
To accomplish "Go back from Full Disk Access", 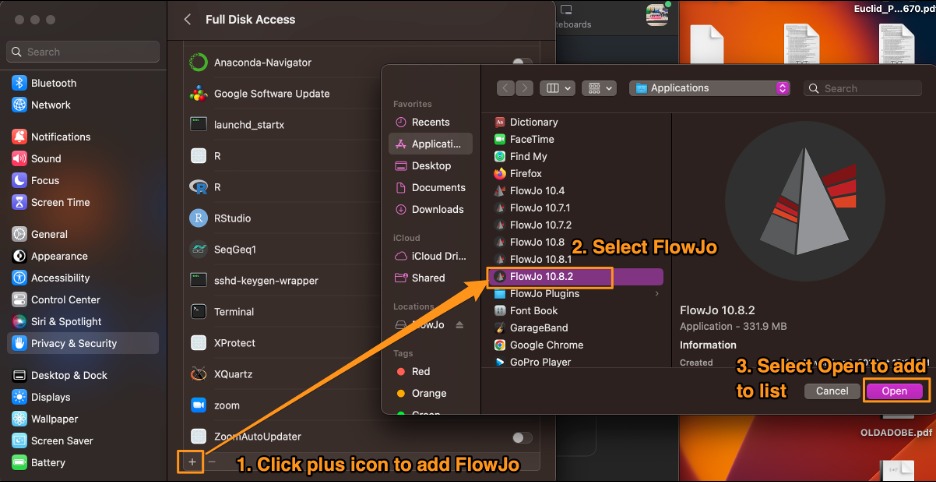I will (x=187, y=19).
